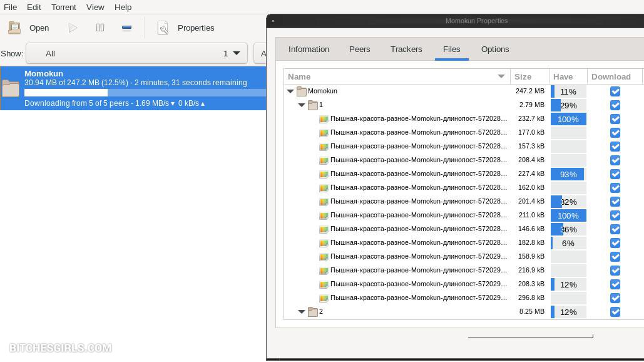
Task: Collapse folder 1 in the file tree
Action: [x=302, y=105]
